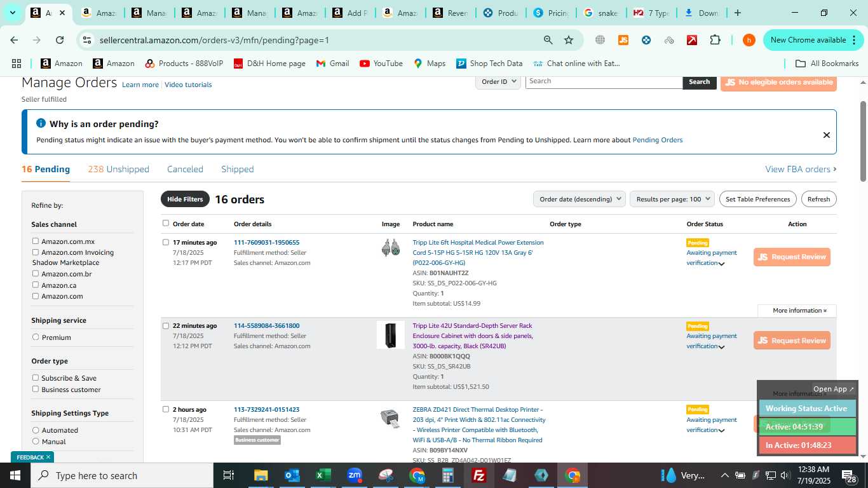Open the profile avatar icon
Viewport: 868px width, 488px height.
tap(749, 40)
